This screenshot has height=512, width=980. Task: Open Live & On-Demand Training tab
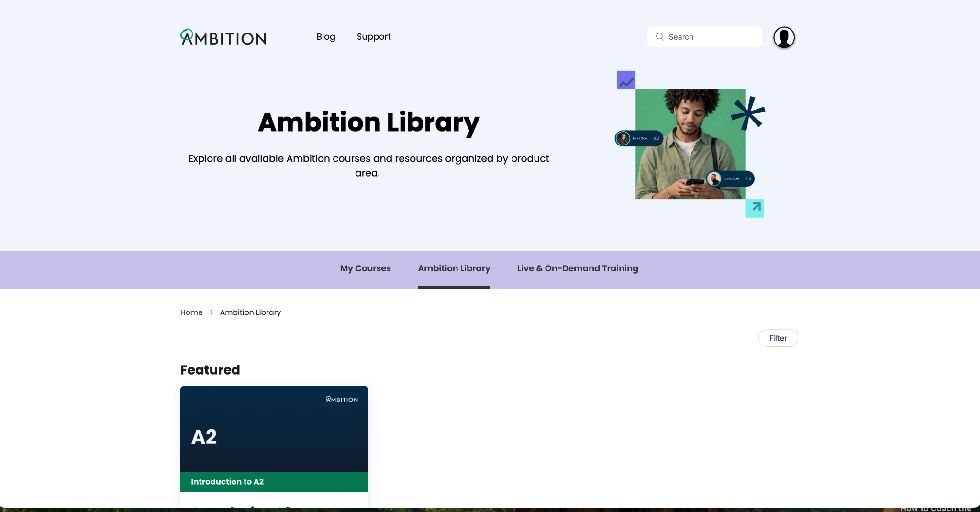pyautogui.click(x=578, y=268)
